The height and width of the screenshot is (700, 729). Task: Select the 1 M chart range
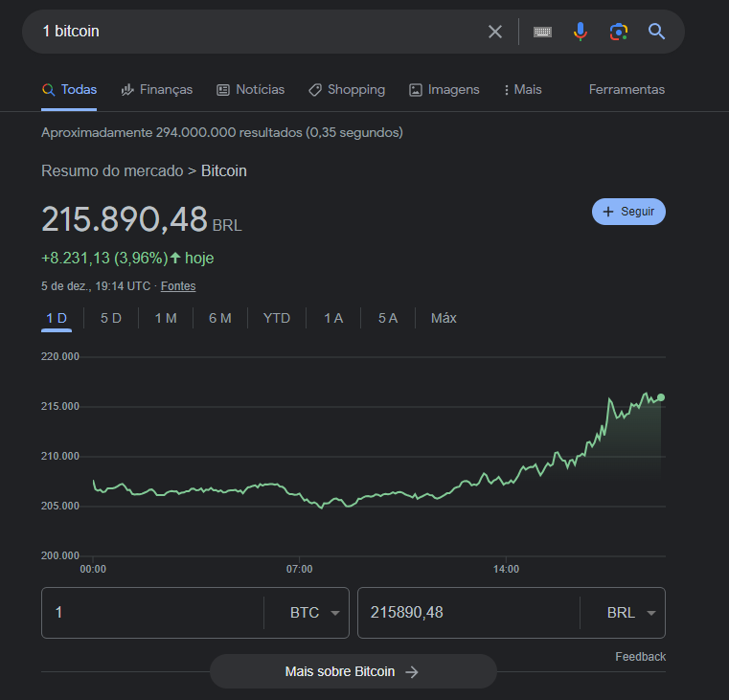click(x=166, y=318)
